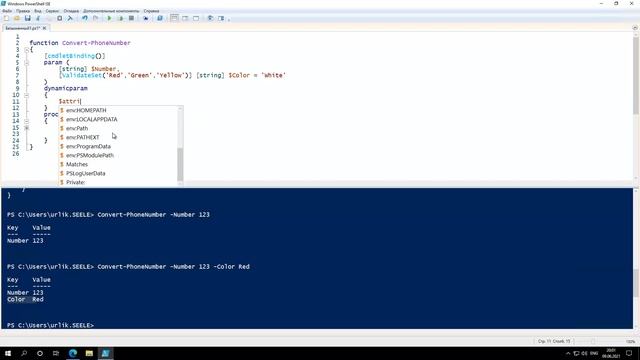Redo the last undone edit
Viewport: 640px width, 360px height.
tap(96, 18)
